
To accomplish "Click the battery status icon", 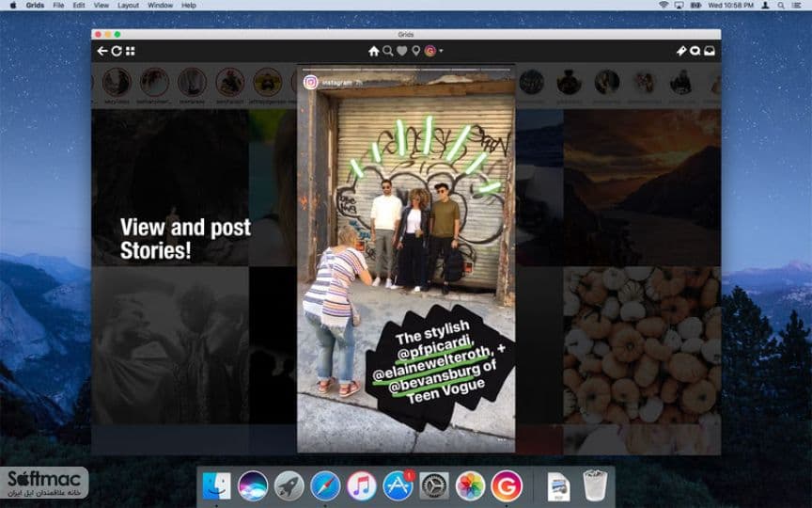I will point(695,6).
